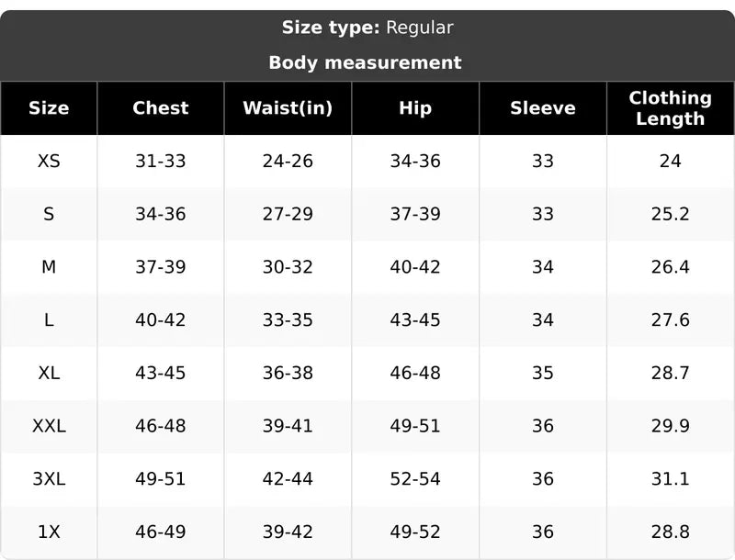Click the Waist(in) column header
Screen dimensions: 735x560
click(288, 108)
